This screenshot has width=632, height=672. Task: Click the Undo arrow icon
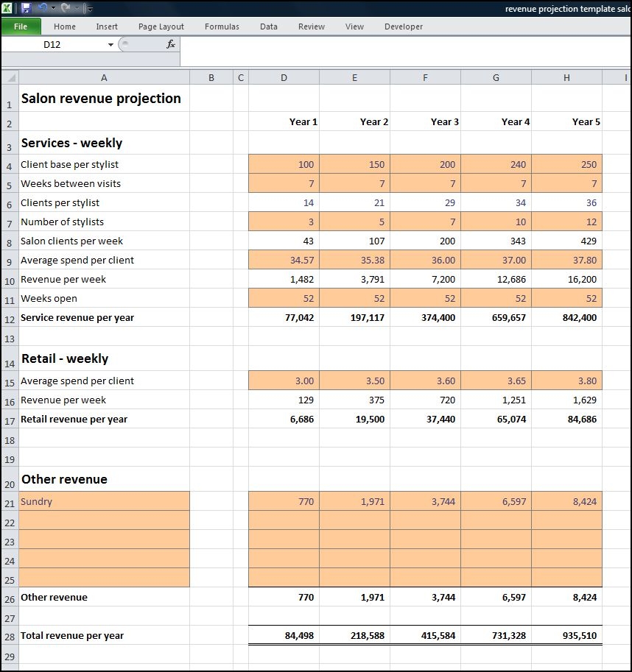tap(43, 8)
